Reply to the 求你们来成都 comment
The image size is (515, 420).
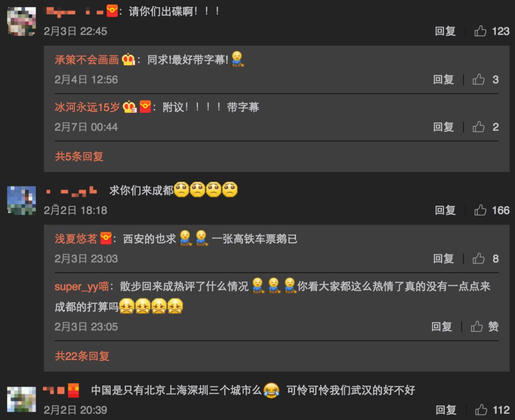tap(445, 210)
